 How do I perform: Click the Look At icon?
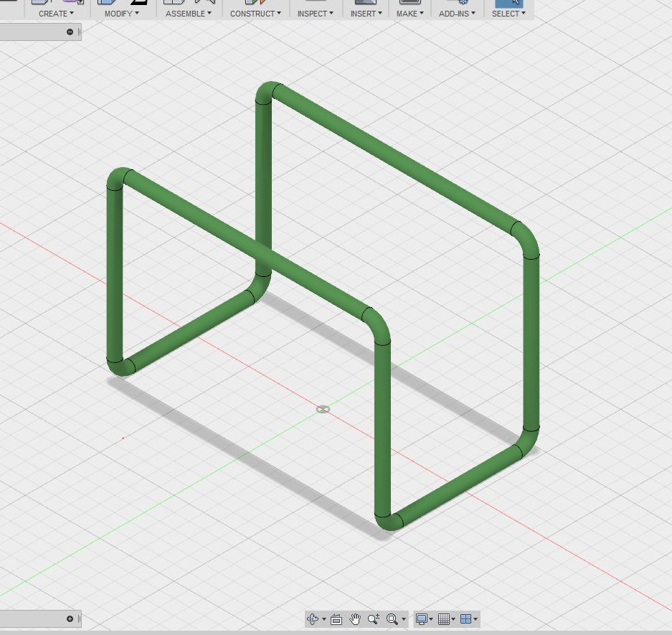[336, 619]
